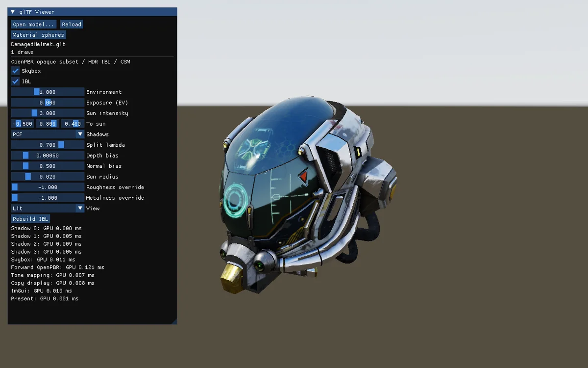Disable the Skybox checkbox
588x368 pixels.
[16, 71]
